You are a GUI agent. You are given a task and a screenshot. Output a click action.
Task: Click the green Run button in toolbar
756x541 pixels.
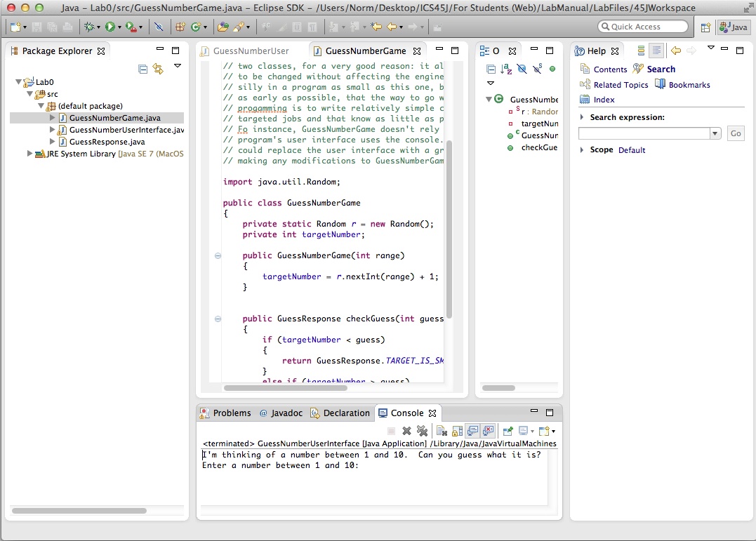(x=110, y=27)
